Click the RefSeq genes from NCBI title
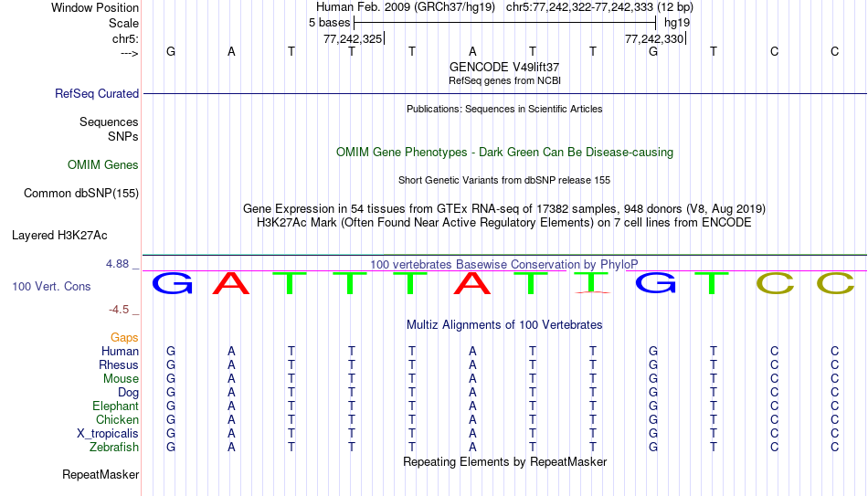The height and width of the screenshot is (496, 868). coord(504,80)
